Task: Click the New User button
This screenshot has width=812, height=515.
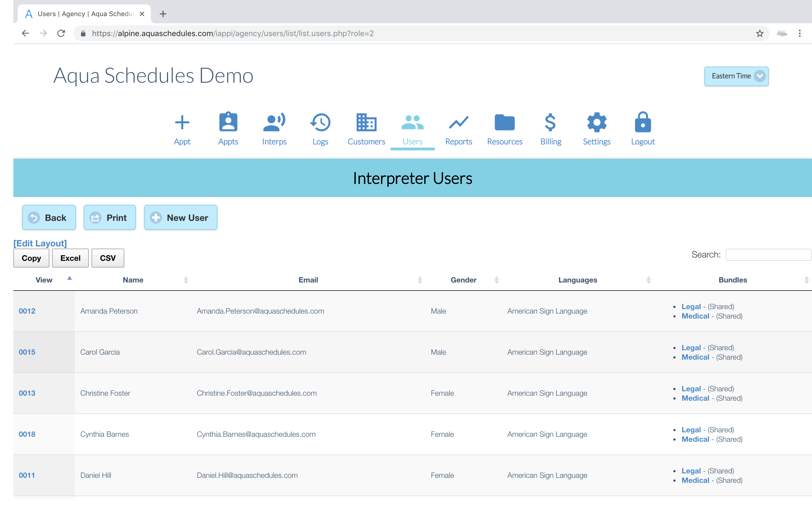Action: pos(181,217)
